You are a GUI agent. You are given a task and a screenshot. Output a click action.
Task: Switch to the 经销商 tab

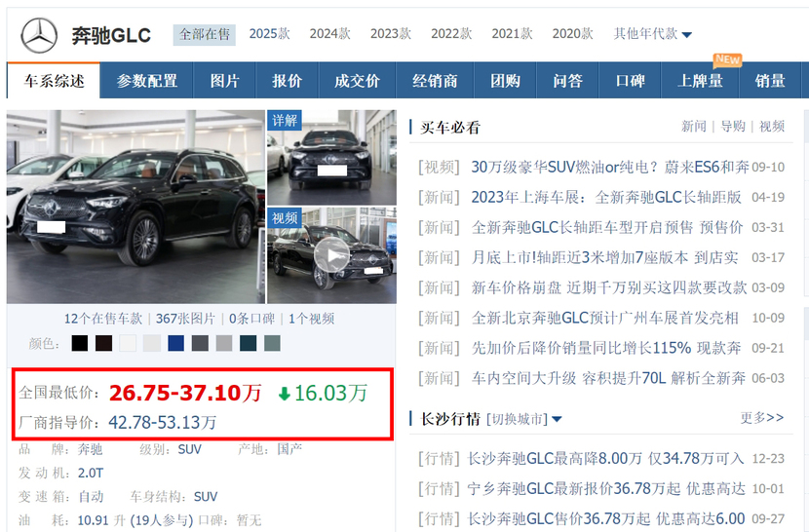point(435,81)
